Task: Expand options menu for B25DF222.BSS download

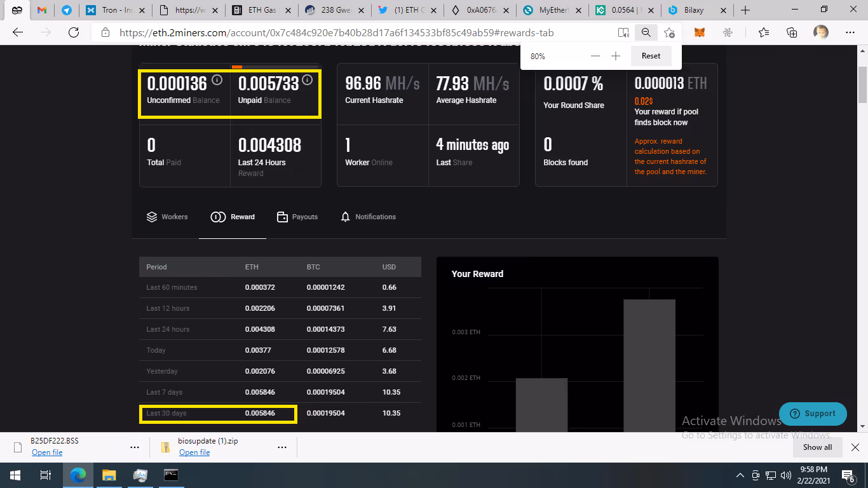Action: point(135,447)
